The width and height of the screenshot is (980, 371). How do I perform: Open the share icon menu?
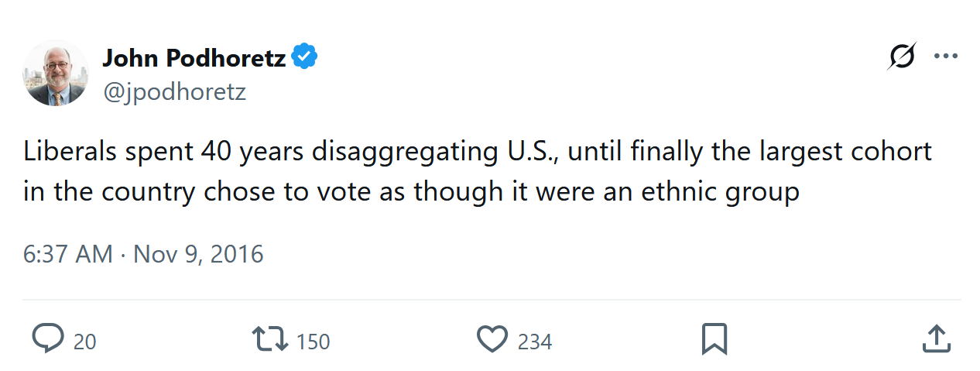(936, 339)
